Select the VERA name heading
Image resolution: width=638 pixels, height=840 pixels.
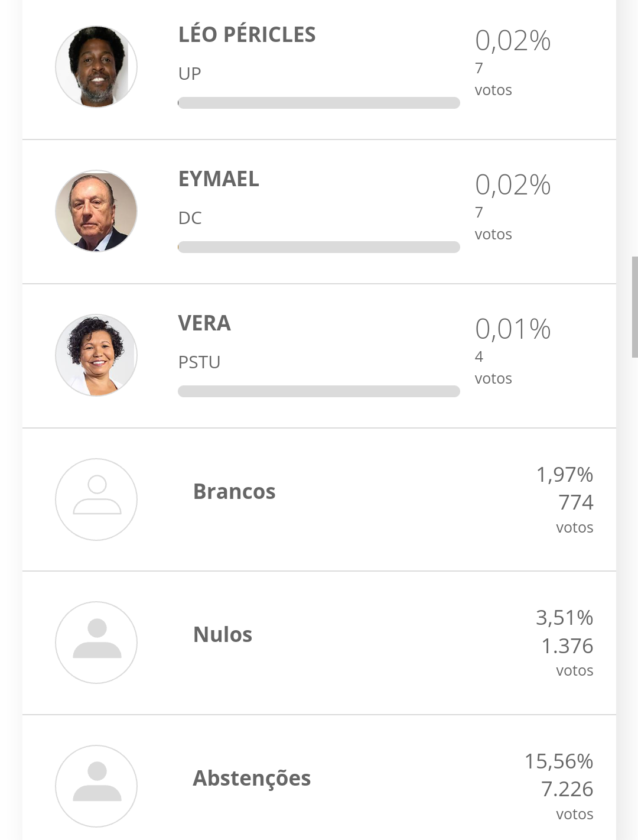[x=204, y=323]
